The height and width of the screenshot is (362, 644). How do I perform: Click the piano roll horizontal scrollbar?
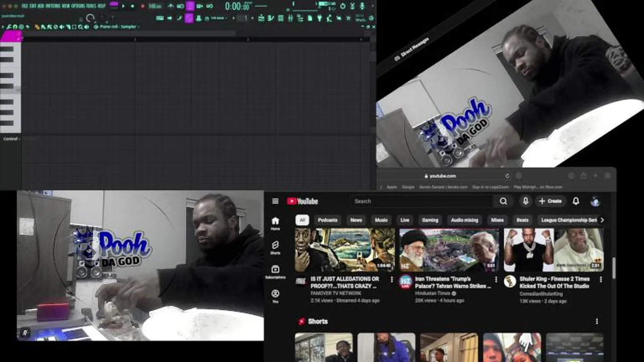coord(128,34)
